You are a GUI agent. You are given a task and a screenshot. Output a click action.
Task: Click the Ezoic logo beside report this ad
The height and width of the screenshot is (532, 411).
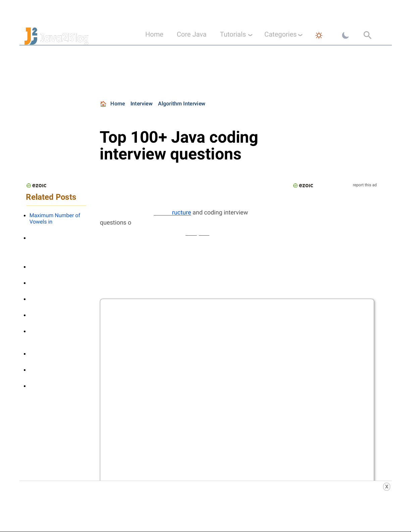(x=303, y=186)
